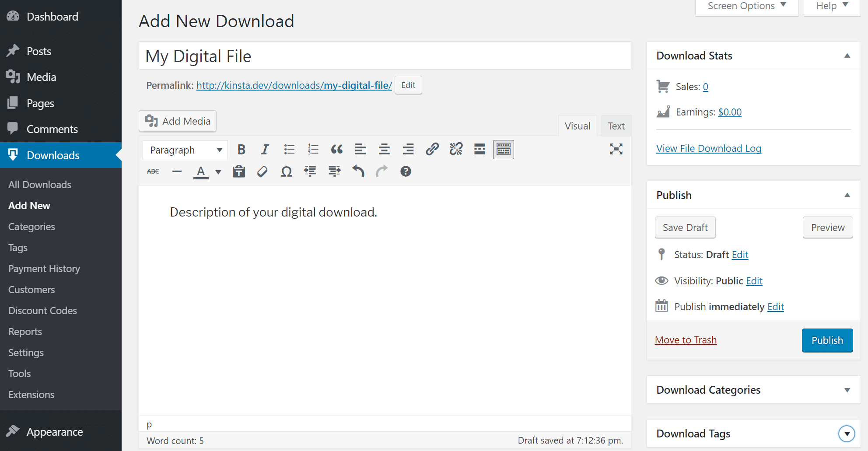Image resolution: width=868 pixels, height=451 pixels.
Task: Insert a blockquote
Action: (336, 149)
